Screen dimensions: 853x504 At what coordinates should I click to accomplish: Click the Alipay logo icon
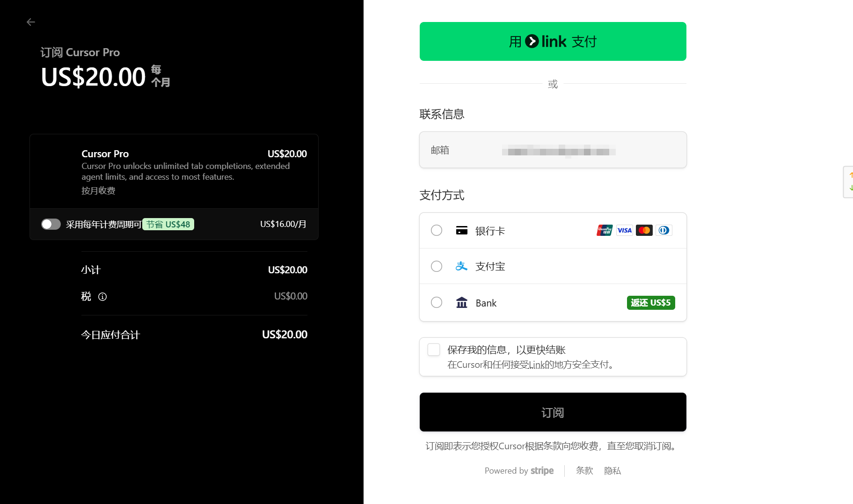pyautogui.click(x=461, y=266)
